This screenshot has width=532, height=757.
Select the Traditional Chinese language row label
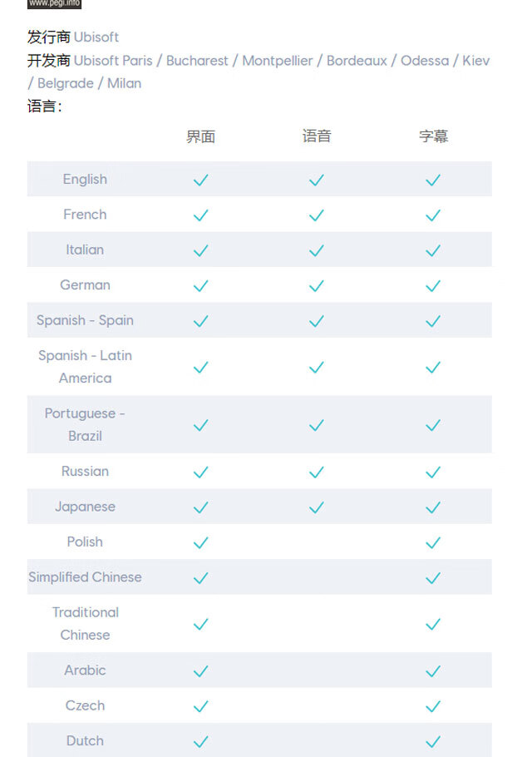click(85, 624)
